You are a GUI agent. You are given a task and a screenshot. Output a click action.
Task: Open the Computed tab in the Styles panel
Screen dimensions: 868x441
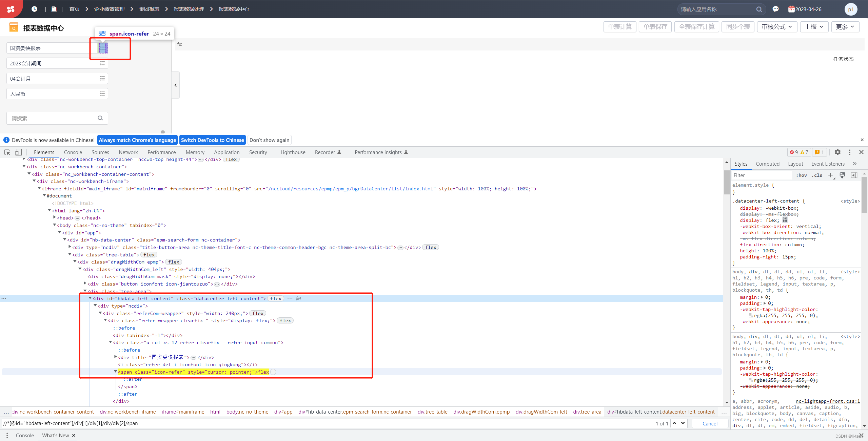(768, 164)
